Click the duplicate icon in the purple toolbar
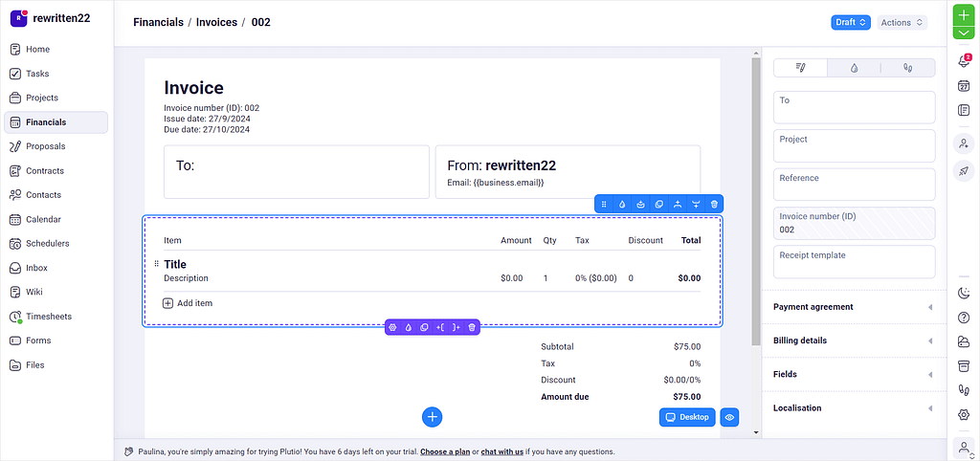 424,327
